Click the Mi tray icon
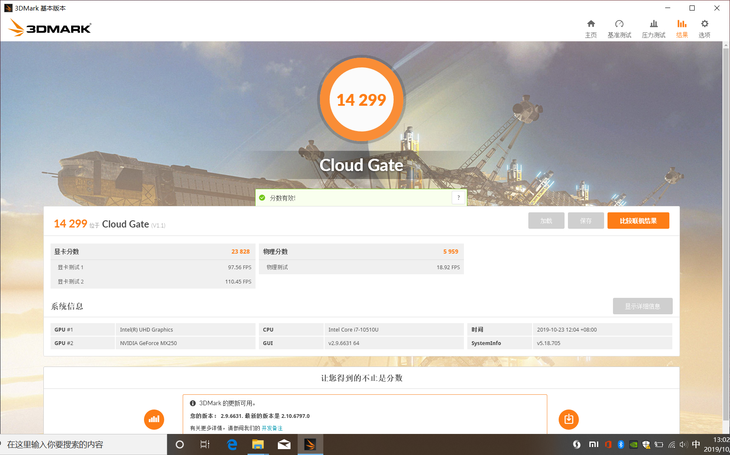This screenshot has height=455, width=730. [x=594, y=444]
